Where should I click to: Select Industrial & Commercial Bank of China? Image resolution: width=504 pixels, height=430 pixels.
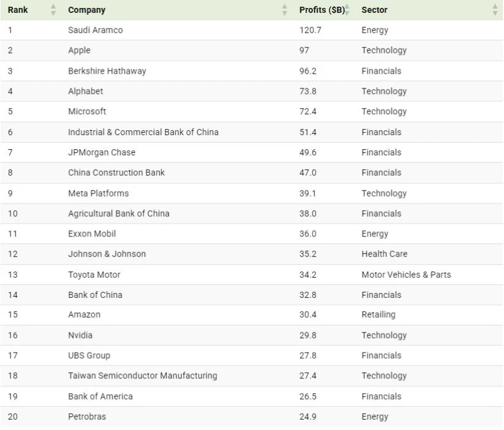[x=143, y=132]
